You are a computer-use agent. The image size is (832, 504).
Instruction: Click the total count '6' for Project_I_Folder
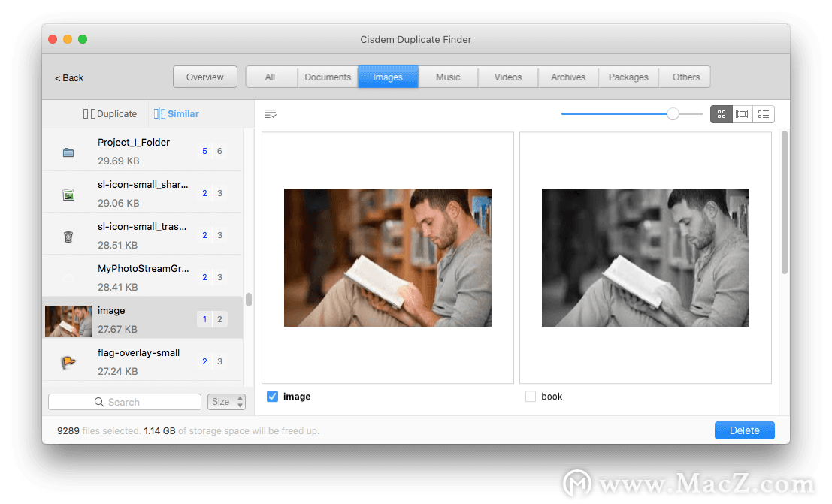[x=219, y=151]
